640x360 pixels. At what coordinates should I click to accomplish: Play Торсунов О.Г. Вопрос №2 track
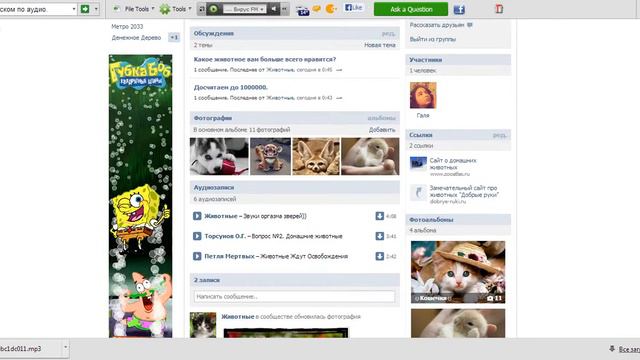pyautogui.click(x=197, y=236)
